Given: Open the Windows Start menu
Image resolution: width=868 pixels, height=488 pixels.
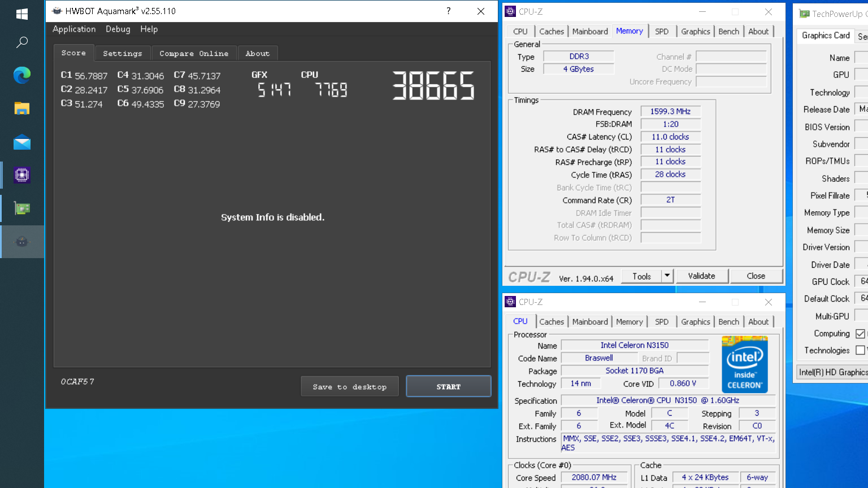Looking at the screenshot, I should [22, 14].
